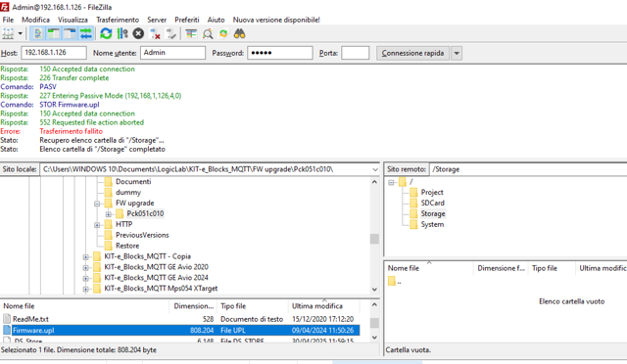Reconnect to the last server
Screen dimensions: 627x364
(x=171, y=34)
